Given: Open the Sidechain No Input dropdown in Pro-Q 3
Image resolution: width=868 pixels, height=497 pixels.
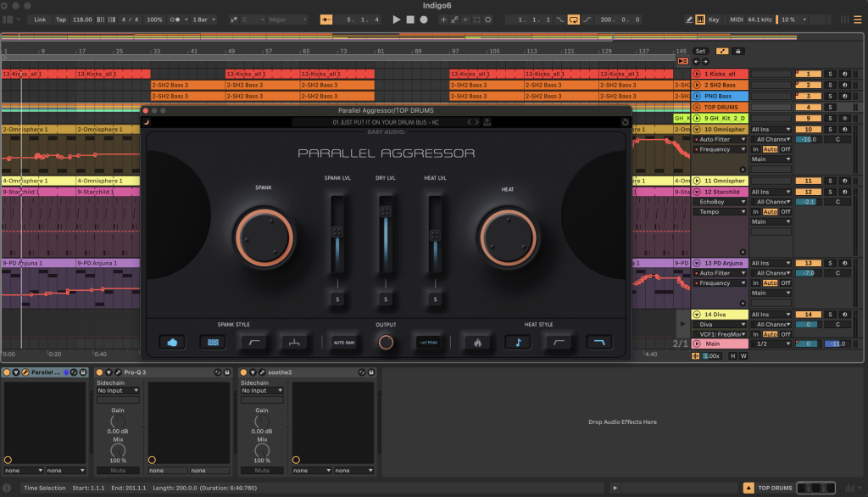Looking at the screenshot, I should pos(118,391).
